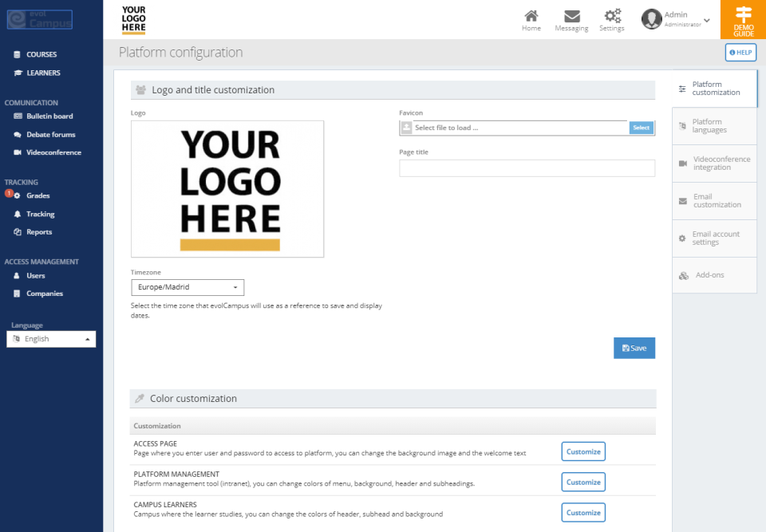
Task: Click the red notification badge by Grades
Action: tap(9, 194)
